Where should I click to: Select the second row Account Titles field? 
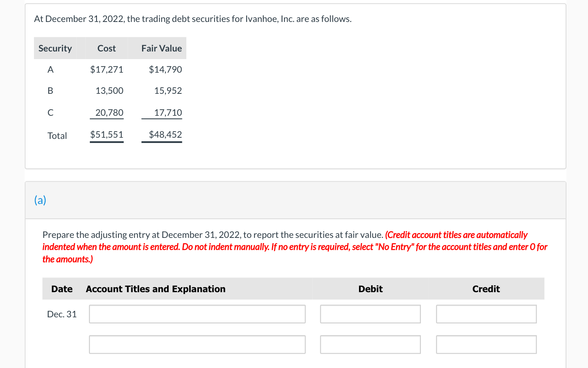197,344
